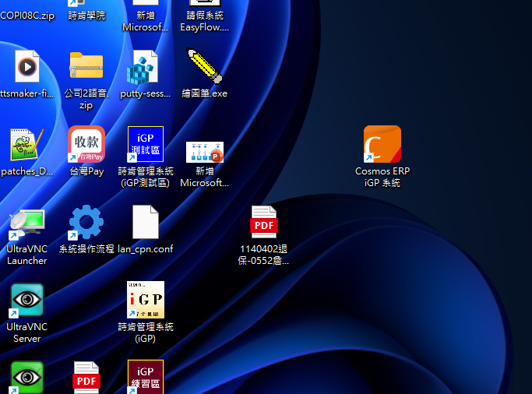Screen dimensions: 532x394
Task: Click the 1140402退保 PDF document
Action: click(263, 223)
